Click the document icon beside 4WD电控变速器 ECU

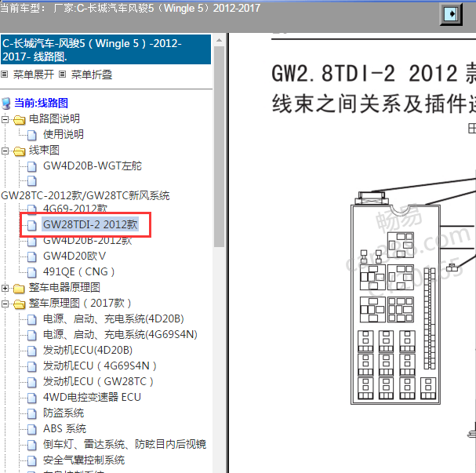point(32,398)
